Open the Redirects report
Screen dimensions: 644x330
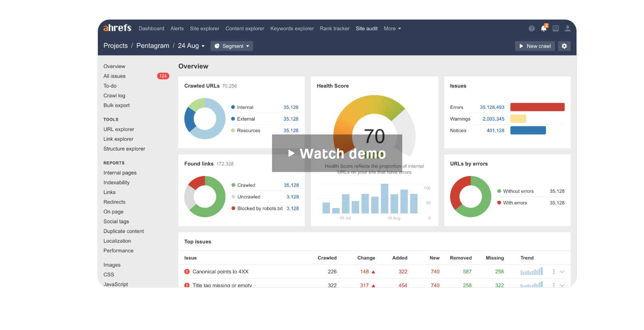click(x=114, y=202)
